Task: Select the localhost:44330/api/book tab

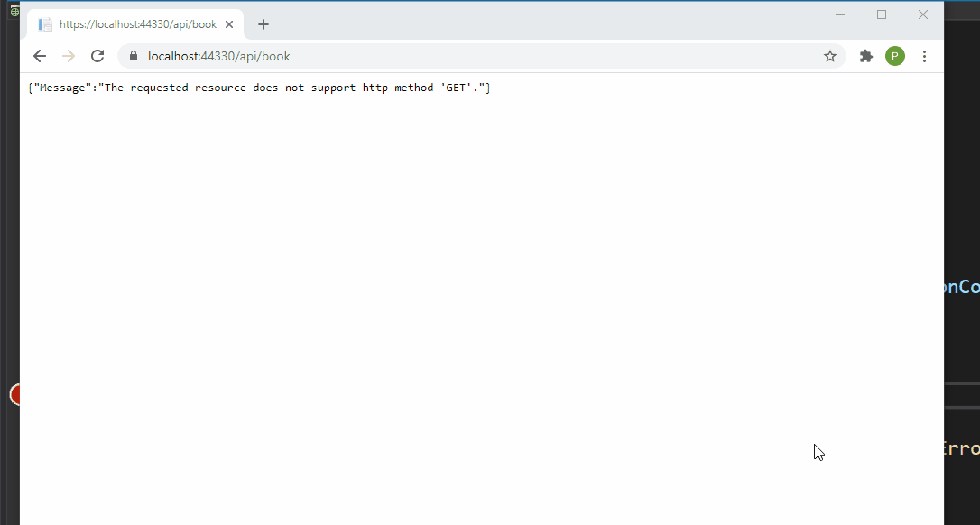Action: [135, 24]
